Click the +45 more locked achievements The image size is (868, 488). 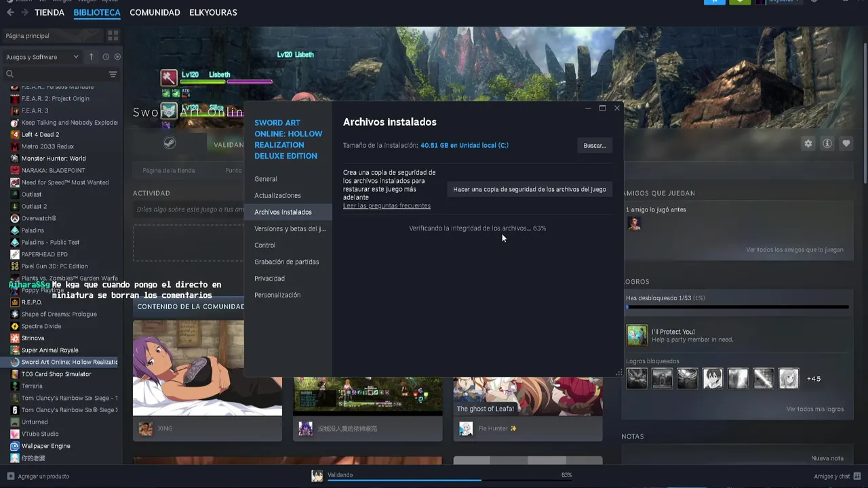point(814,378)
